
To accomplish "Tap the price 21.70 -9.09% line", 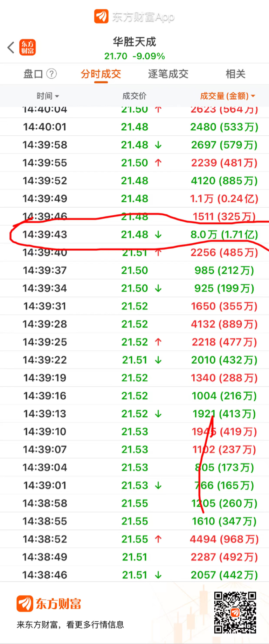I will [134, 56].
